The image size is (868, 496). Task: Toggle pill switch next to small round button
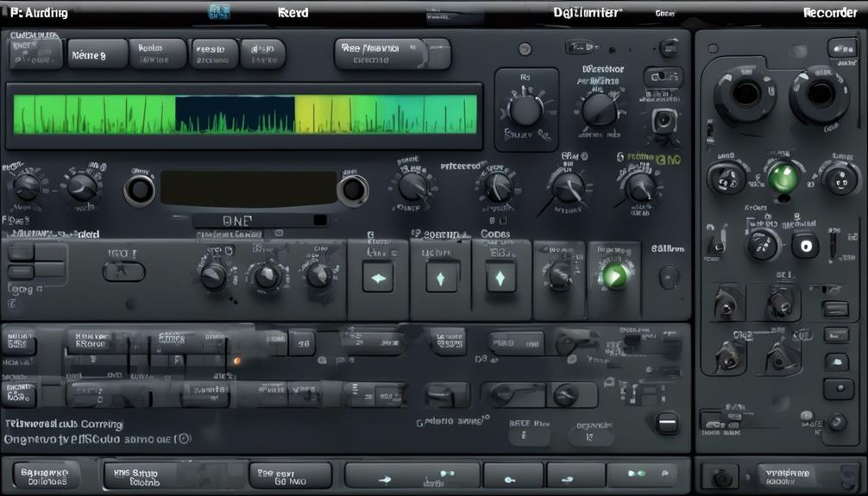582,47
